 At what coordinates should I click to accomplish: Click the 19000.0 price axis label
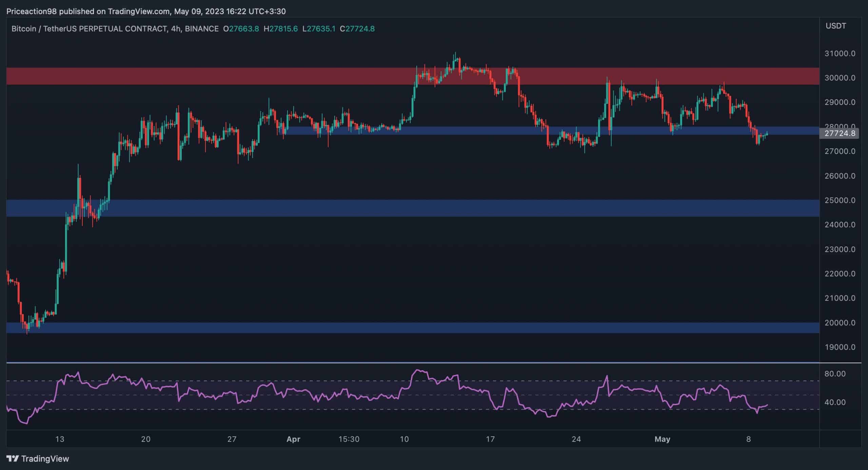coord(840,347)
